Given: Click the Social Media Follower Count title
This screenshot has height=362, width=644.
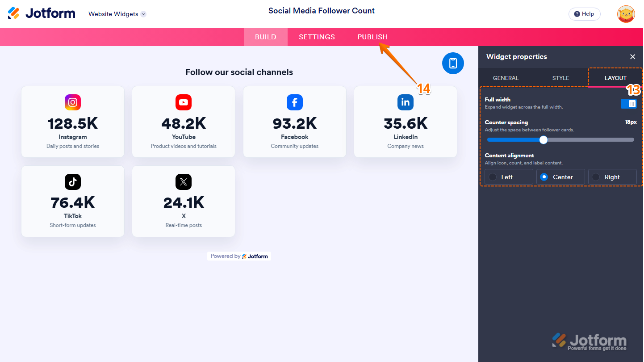Looking at the screenshot, I should [x=322, y=11].
